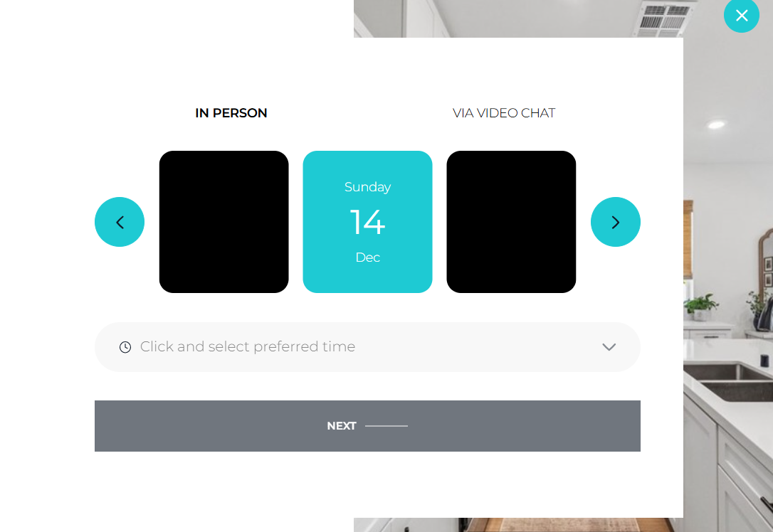Click the recessed ceiling light in the photo
Viewport: 773px width, 532px height.
[717, 124]
